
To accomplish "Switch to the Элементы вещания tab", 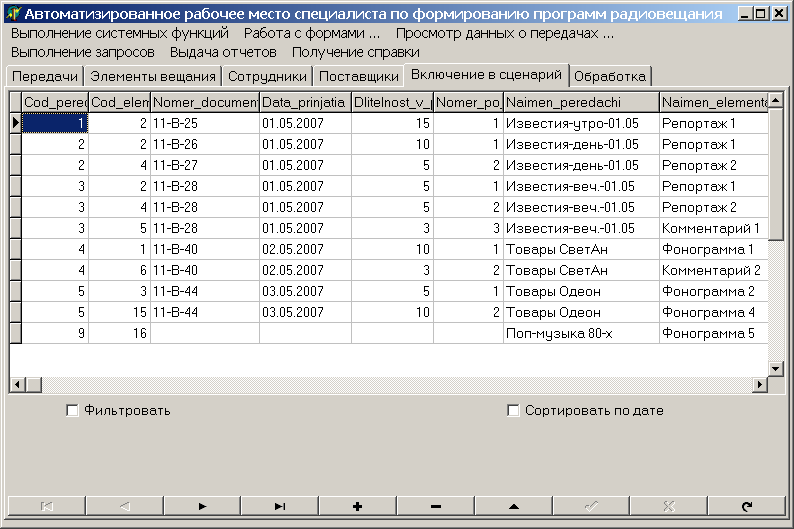I will [x=153, y=76].
